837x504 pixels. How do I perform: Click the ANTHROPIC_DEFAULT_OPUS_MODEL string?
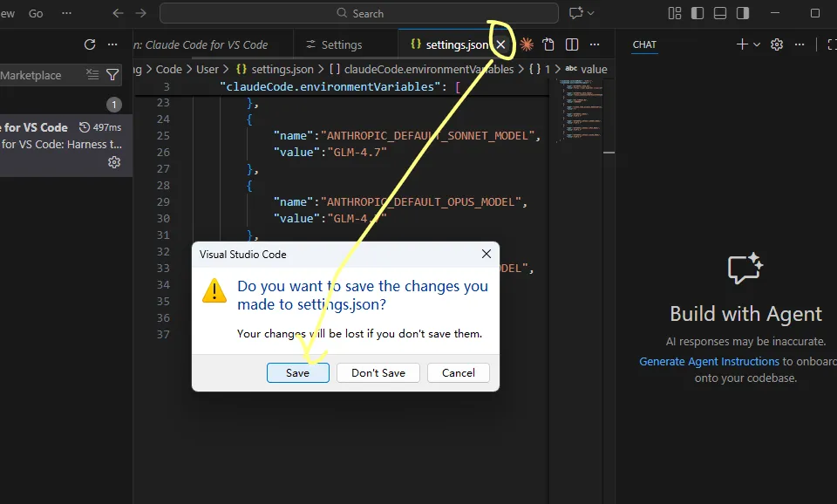point(420,201)
